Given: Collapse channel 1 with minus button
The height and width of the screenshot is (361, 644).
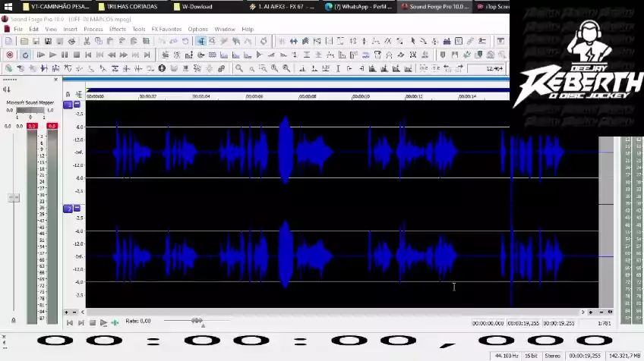Looking at the screenshot, I should pos(77,105).
